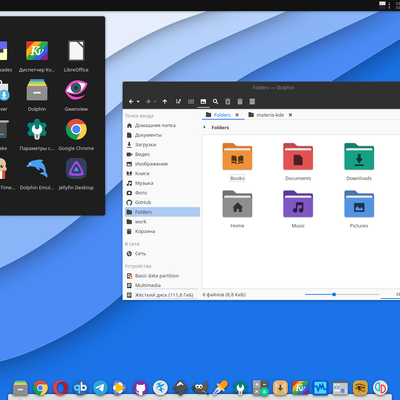This screenshot has height=400, width=400.
Task: Open Google Chrome from the dock
Action: pos(40,388)
